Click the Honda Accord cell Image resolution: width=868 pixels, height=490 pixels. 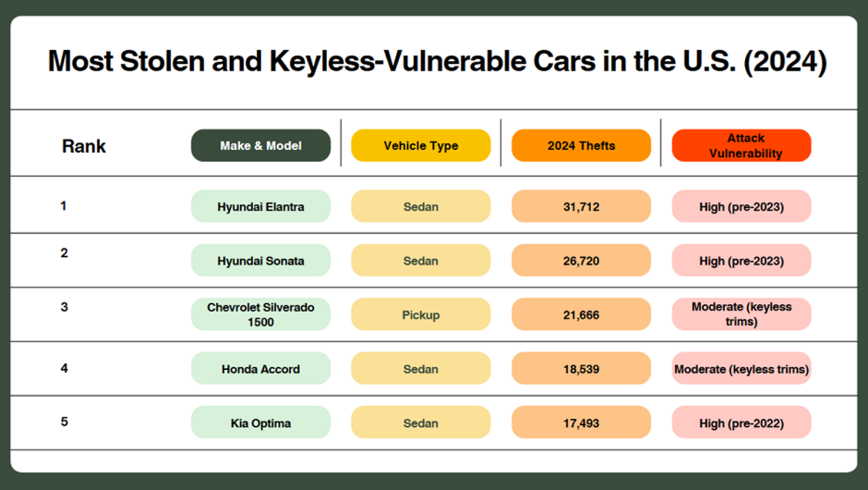pos(260,368)
